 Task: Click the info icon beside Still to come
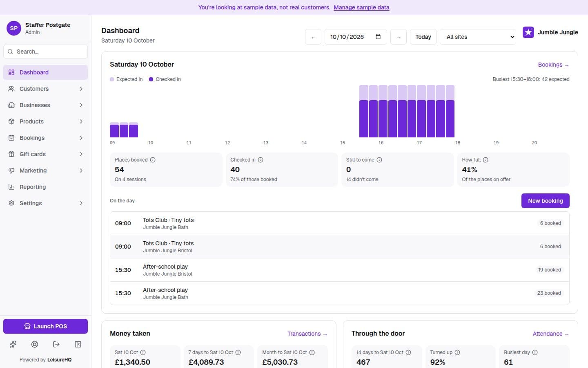tap(379, 160)
